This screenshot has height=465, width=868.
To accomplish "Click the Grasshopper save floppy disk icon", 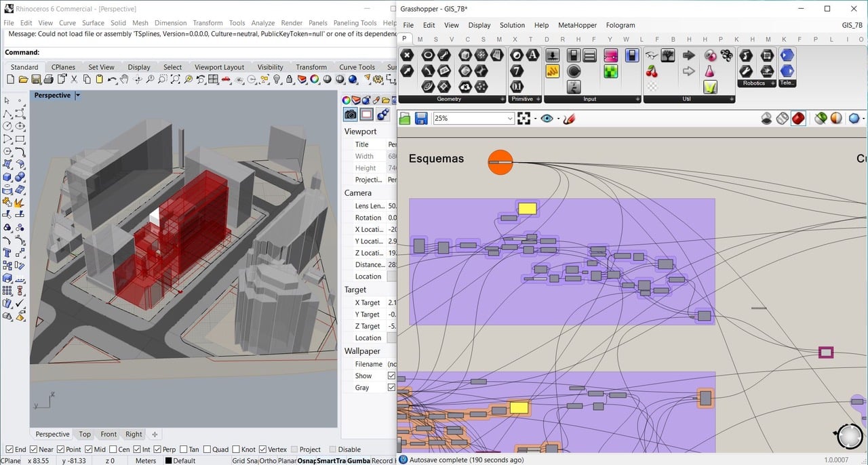I will tap(421, 119).
